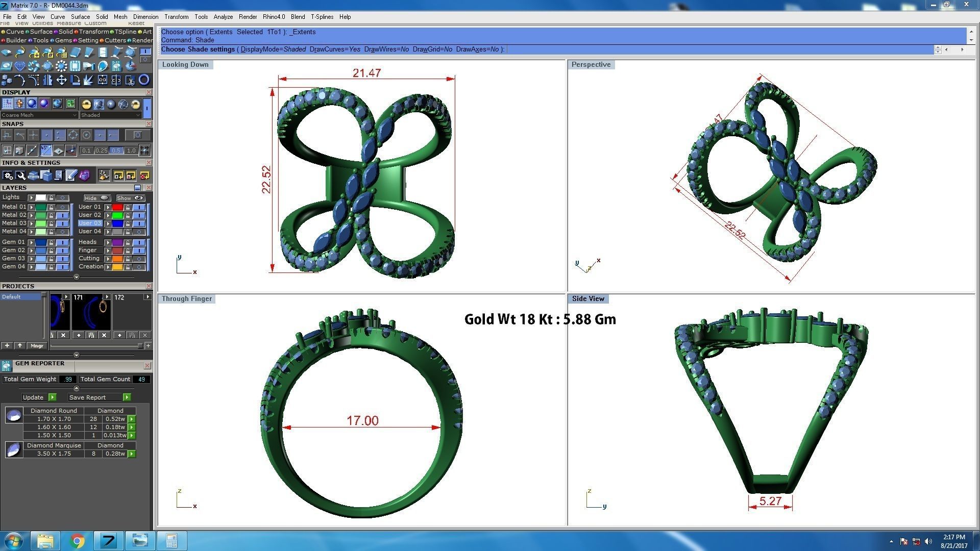Image resolution: width=980 pixels, height=551 pixels.
Task: Open the wrench settings icon in Info panel
Action: point(20,176)
